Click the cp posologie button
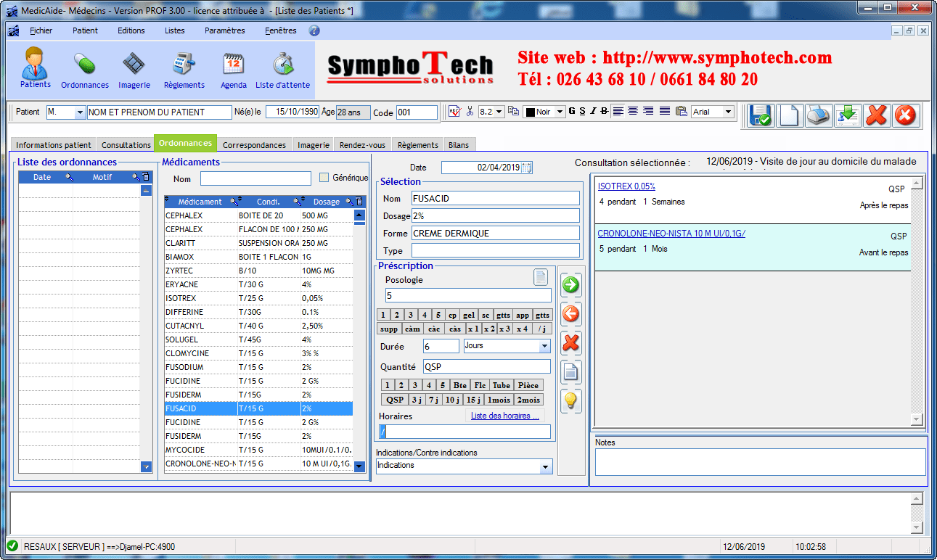This screenshot has height=560, width=937. [452, 315]
